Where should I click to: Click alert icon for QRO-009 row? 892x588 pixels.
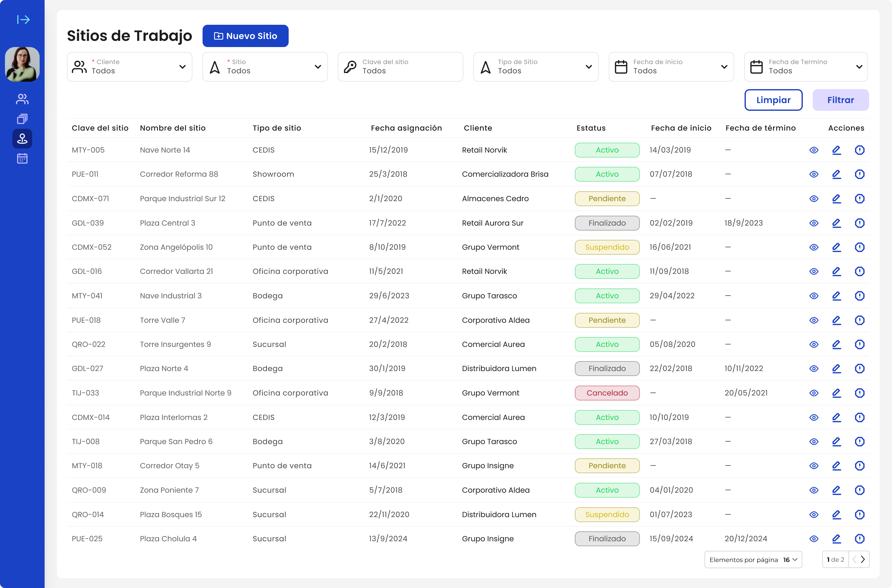click(859, 490)
